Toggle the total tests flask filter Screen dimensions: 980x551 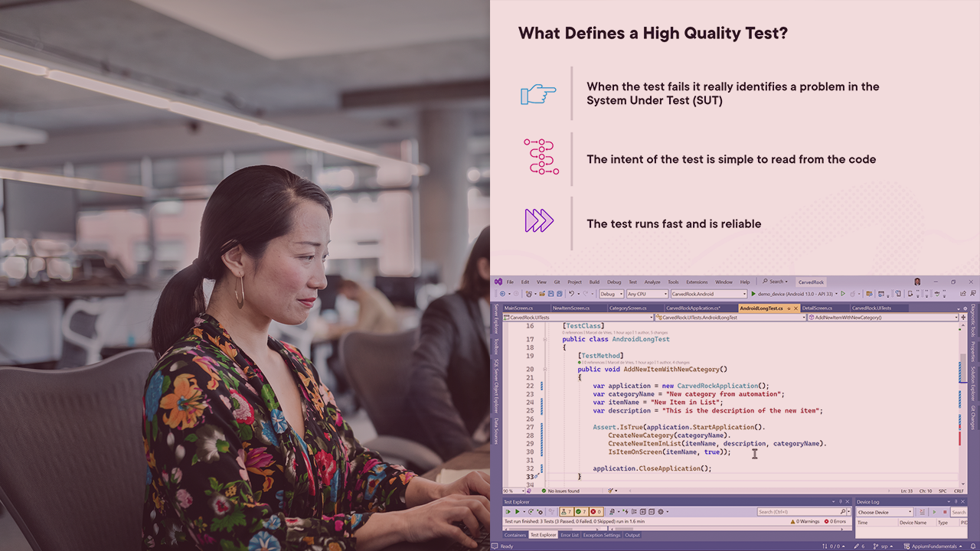(566, 512)
